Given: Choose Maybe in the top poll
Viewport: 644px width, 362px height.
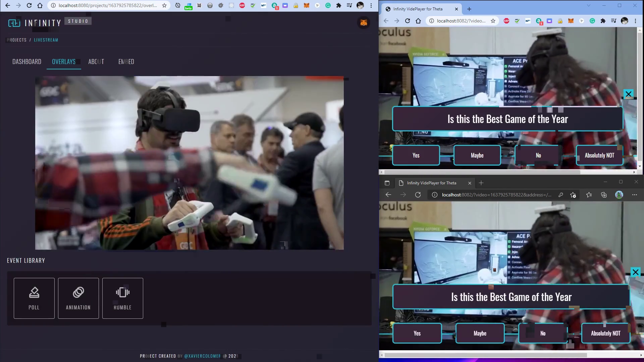Looking at the screenshot, I should [477, 155].
